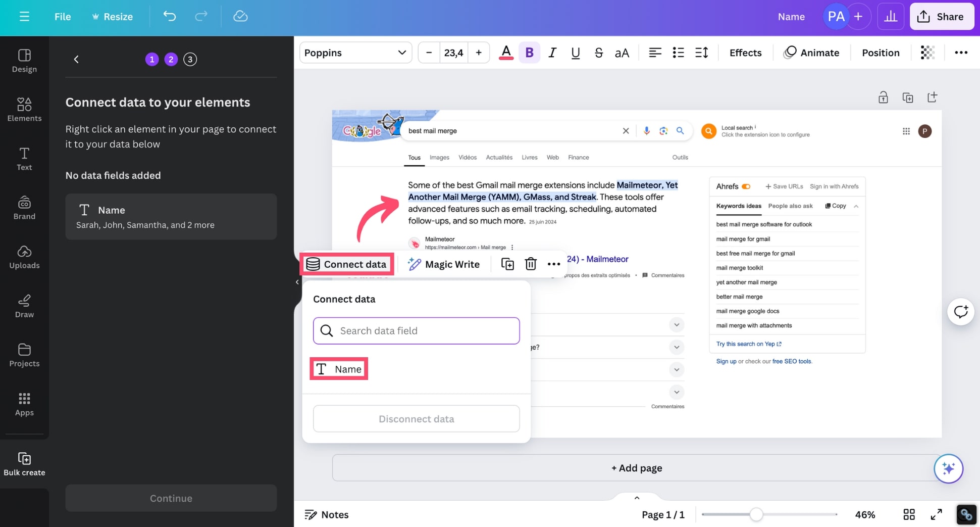Open analytics insights chart icon
This screenshot has width=980, height=527.
coord(891,17)
